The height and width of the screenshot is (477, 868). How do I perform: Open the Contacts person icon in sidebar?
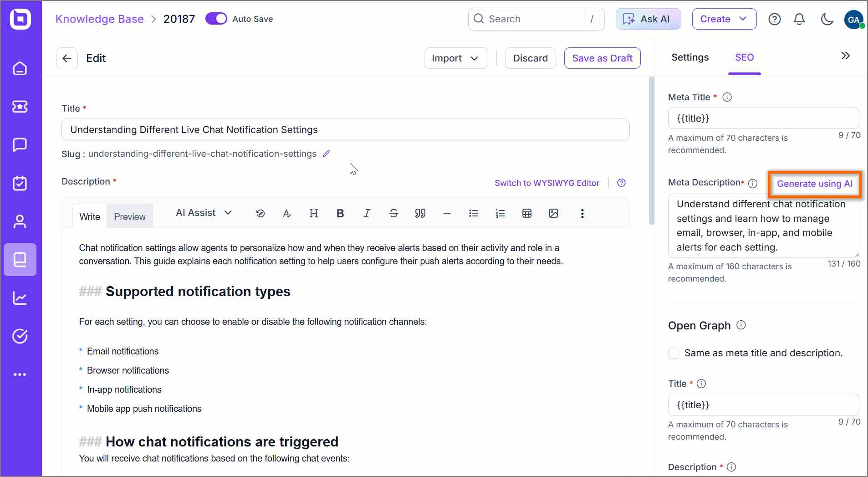20,221
